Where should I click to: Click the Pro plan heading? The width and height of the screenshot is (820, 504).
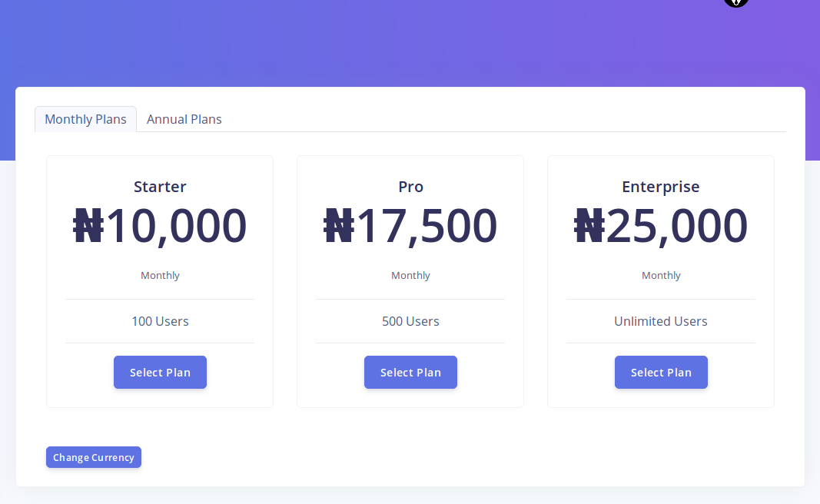410,187
